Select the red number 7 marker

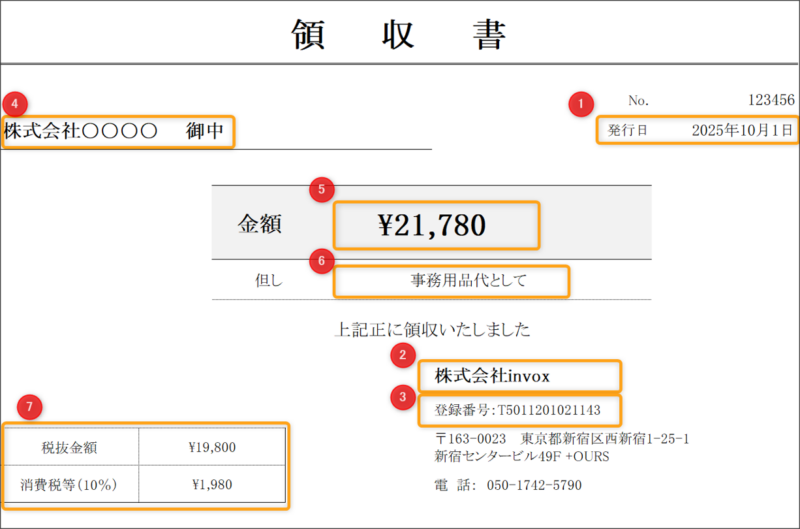point(30,407)
